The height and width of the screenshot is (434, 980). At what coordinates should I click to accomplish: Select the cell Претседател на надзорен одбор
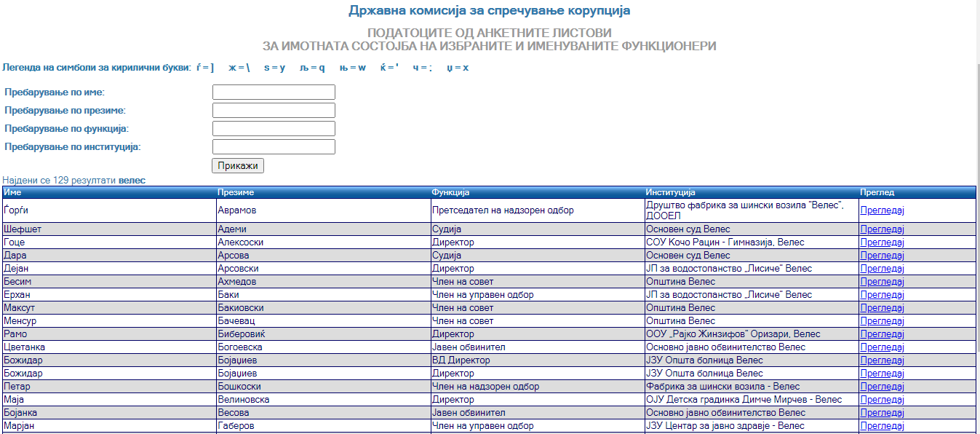point(538,210)
